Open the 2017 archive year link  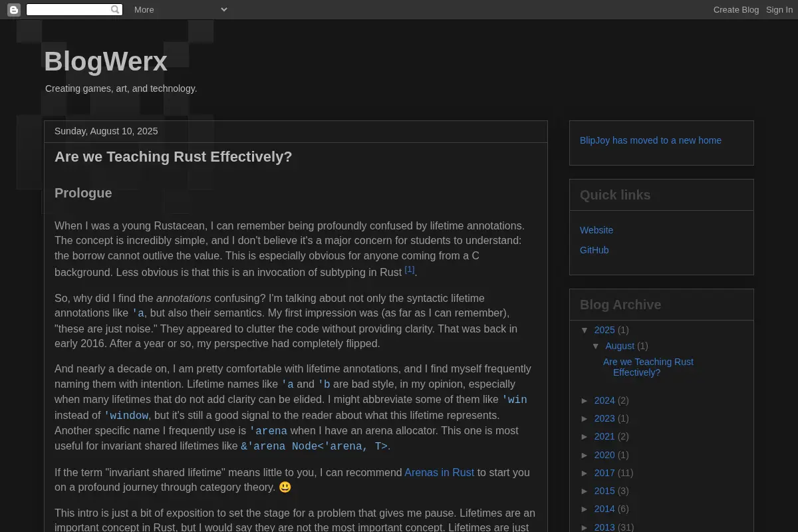pyautogui.click(x=604, y=473)
